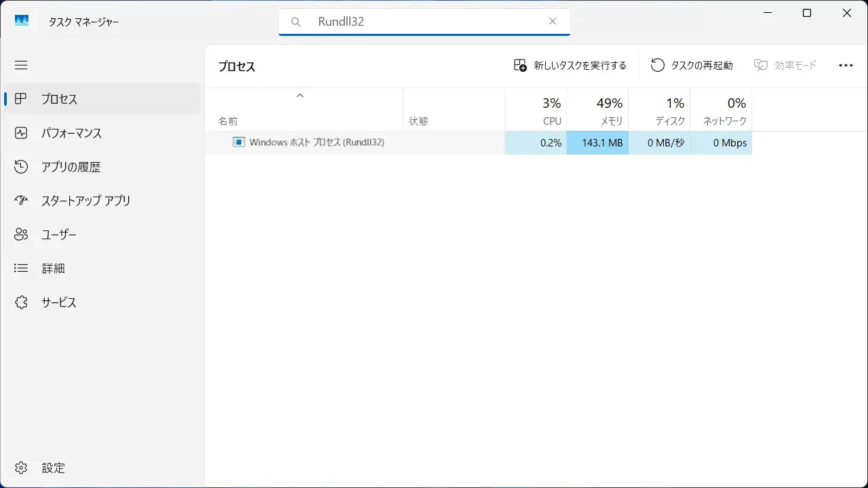Screen dimensions: 868x488
Task: Minimize the Task Manager window
Action: (767, 13)
